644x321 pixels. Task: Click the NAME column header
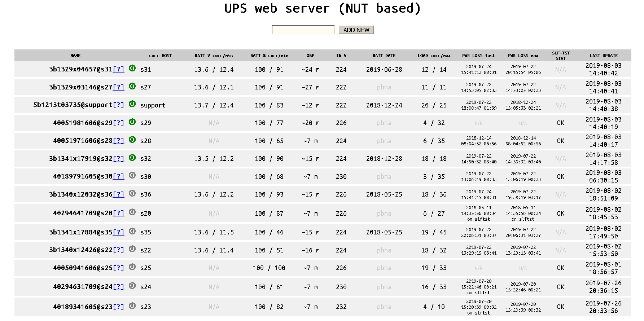75,56
